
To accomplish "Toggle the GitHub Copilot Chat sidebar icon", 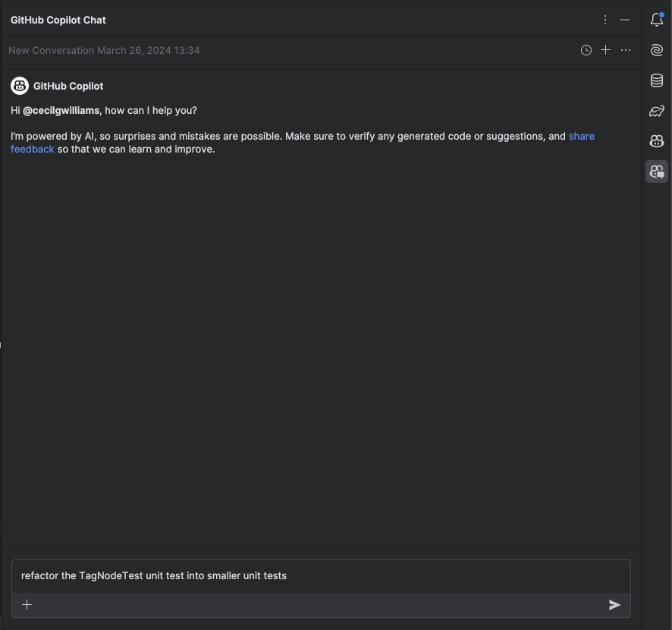I will pos(657,172).
